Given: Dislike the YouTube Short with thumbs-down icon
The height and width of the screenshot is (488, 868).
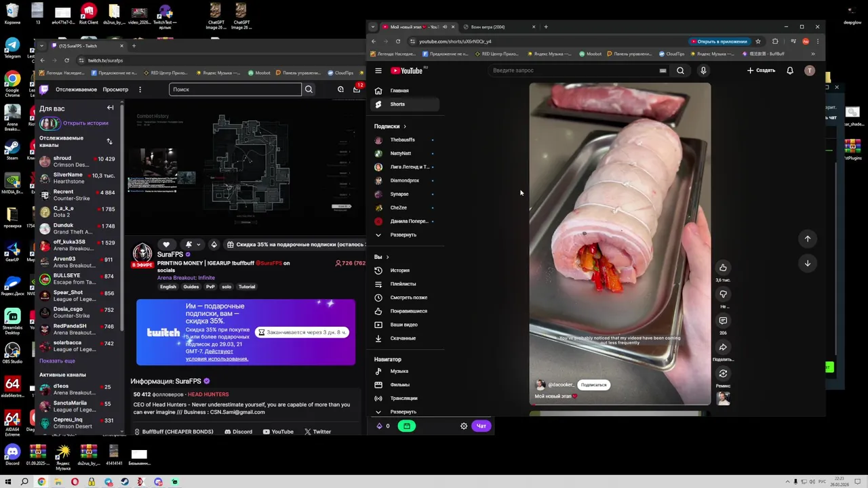Looking at the screenshot, I should click(723, 294).
